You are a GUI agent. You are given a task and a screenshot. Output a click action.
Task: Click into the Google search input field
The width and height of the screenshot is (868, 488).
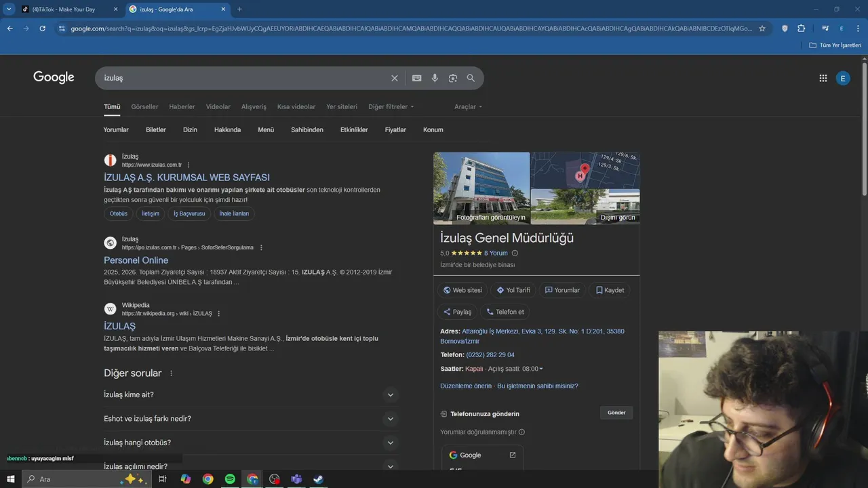click(x=244, y=78)
